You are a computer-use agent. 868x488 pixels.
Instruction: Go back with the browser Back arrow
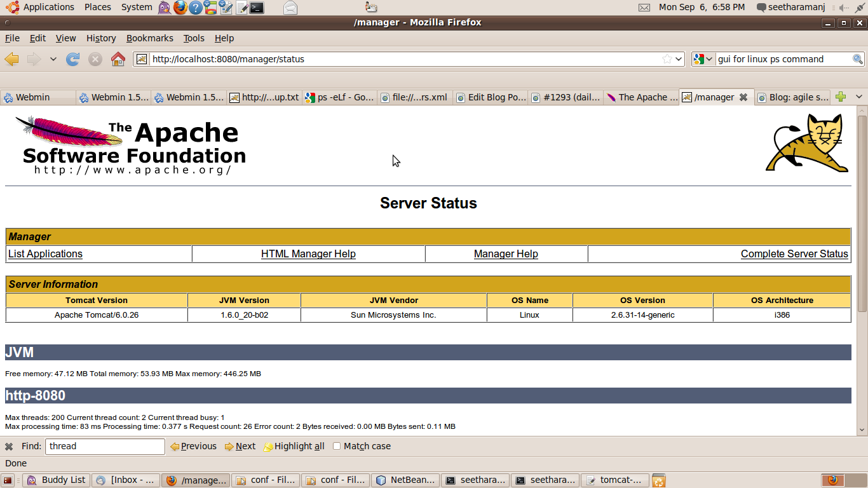tap(12, 59)
